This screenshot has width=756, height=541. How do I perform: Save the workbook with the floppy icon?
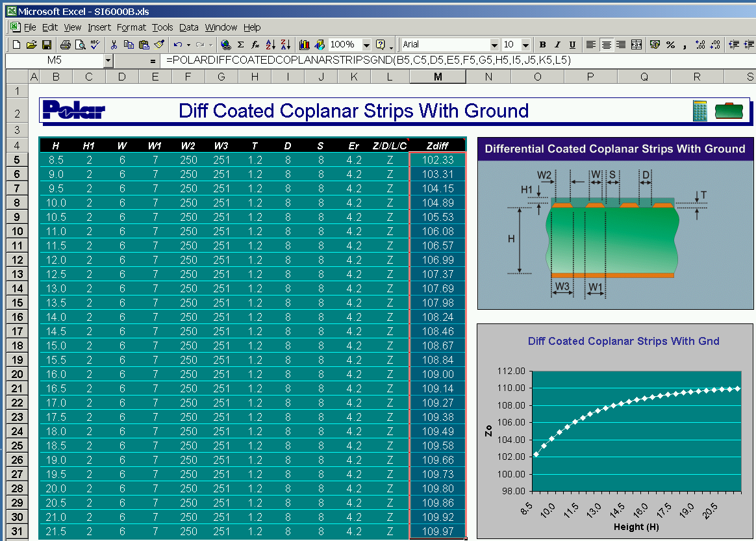click(47, 45)
